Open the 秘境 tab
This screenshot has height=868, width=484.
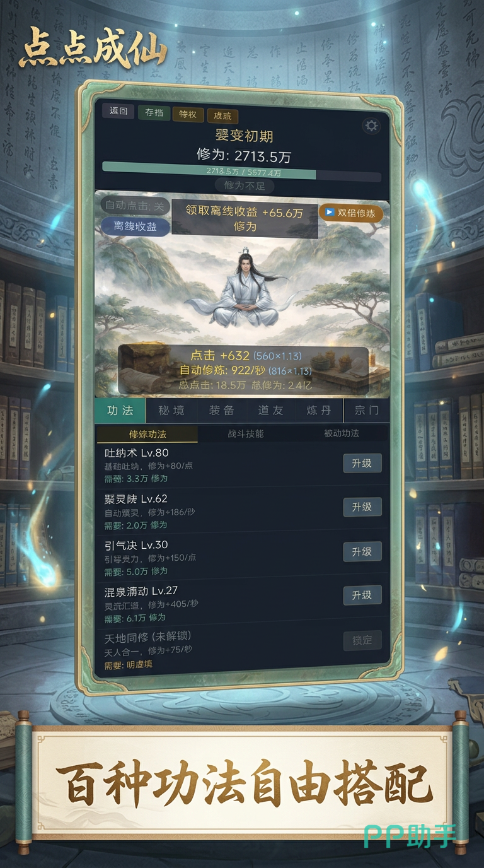(171, 411)
